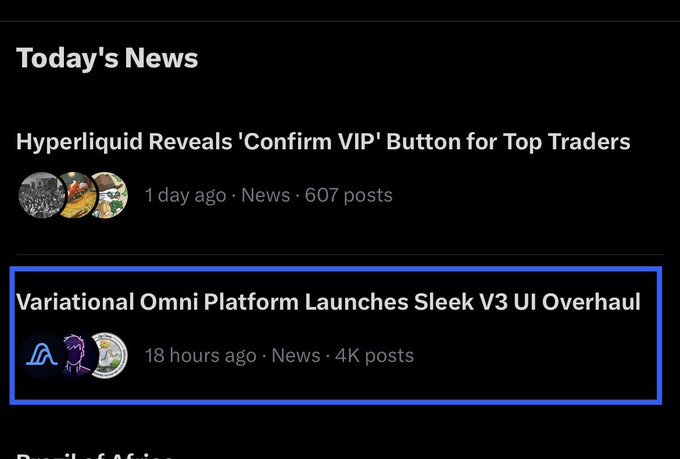Select the News label beside '4K posts'

pos(296,355)
